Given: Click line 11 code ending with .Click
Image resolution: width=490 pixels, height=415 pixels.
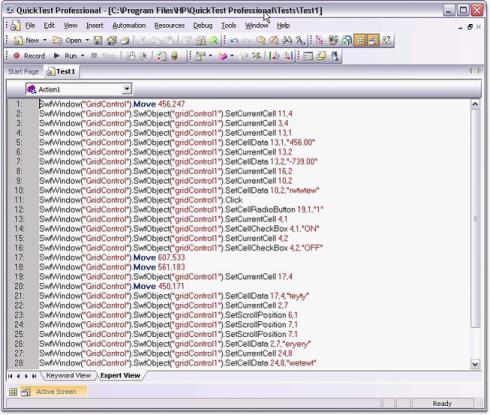Looking at the screenshot, I should pyautogui.click(x=141, y=200).
